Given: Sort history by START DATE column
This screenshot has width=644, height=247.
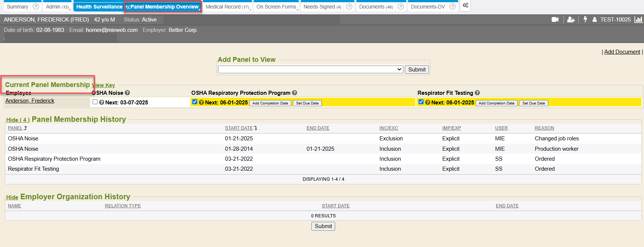Looking at the screenshot, I should (x=239, y=128).
